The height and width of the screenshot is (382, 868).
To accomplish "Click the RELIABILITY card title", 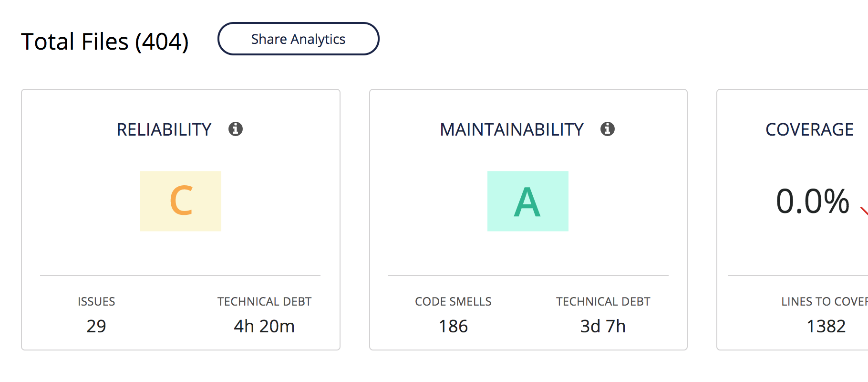I will [x=164, y=129].
